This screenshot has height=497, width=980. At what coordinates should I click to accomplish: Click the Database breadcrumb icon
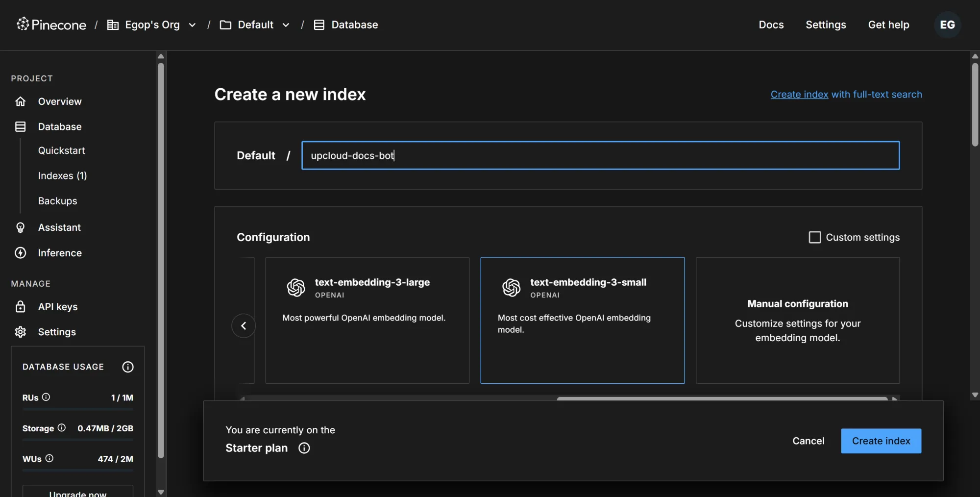tap(319, 25)
